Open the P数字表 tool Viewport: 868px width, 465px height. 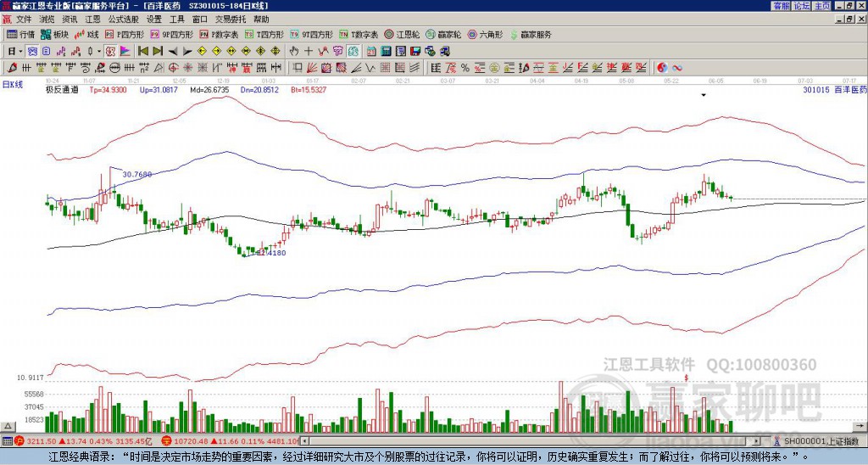[219, 34]
